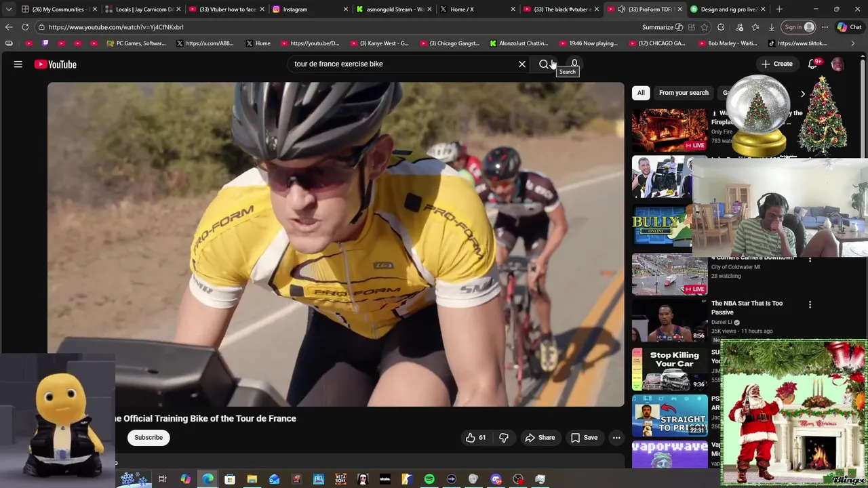Open PC Games, Software bookmark

136,43
